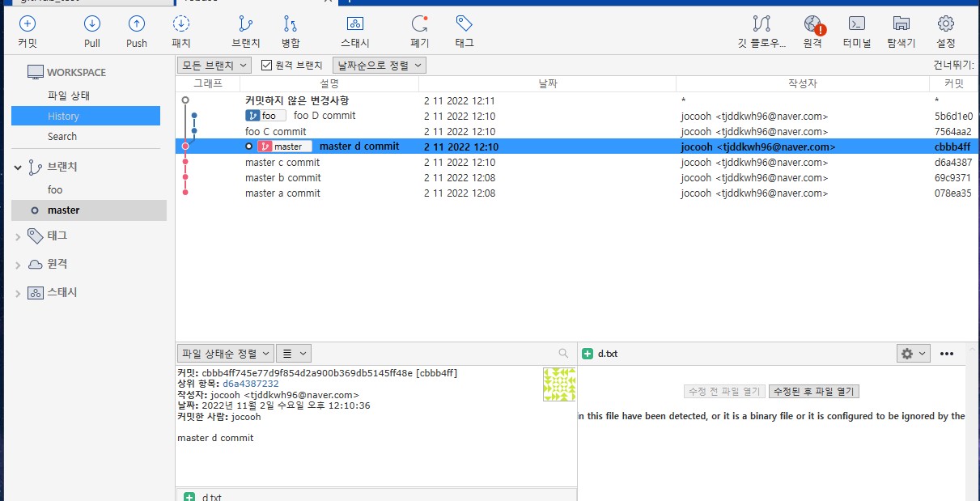
Task: Click commit hash 5b6d1e0
Action: coord(953,116)
